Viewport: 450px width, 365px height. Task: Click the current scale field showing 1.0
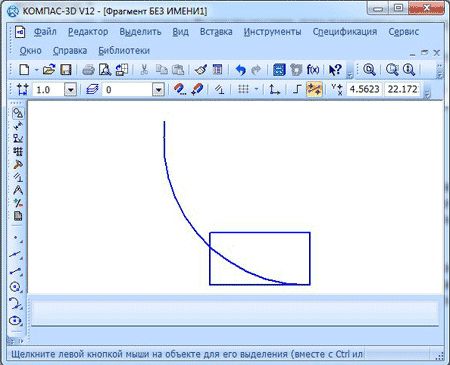pyautogui.click(x=48, y=90)
